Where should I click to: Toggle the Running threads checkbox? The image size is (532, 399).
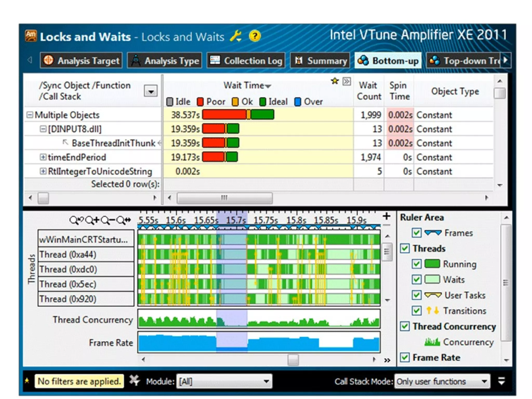click(x=417, y=264)
